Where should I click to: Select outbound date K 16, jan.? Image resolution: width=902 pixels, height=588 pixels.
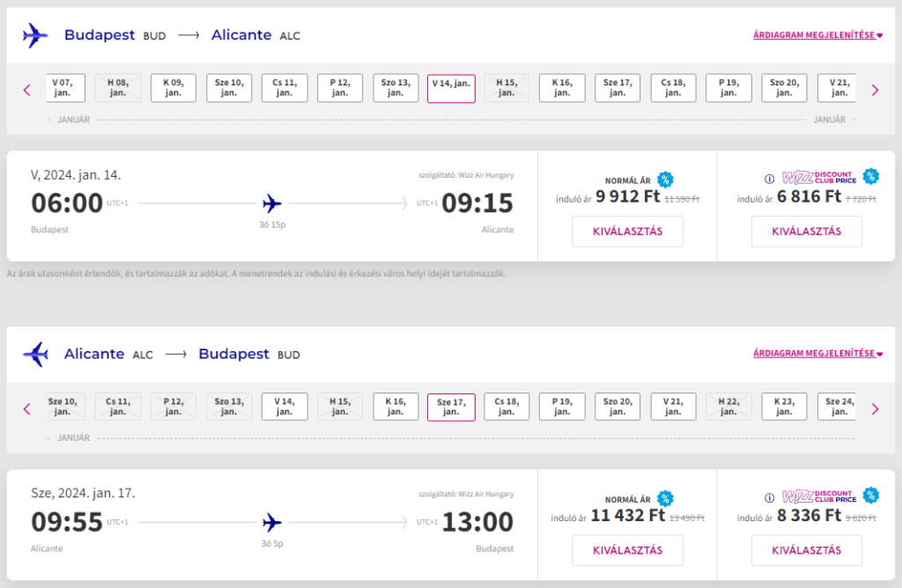click(x=562, y=88)
